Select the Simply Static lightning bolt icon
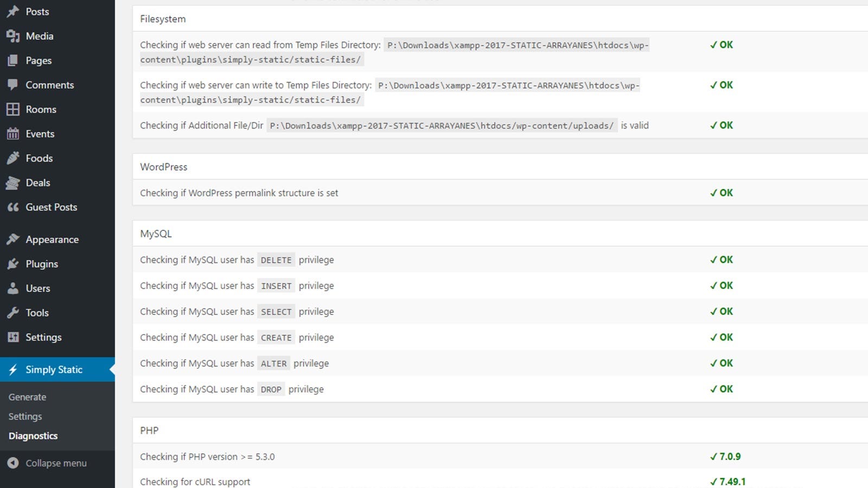Image resolution: width=868 pixels, height=488 pixels. 13,369
